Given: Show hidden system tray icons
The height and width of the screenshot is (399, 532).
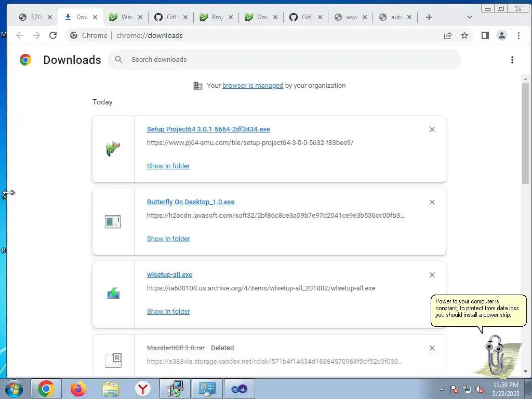Looking at the screenshot, I should coord(442,389).
